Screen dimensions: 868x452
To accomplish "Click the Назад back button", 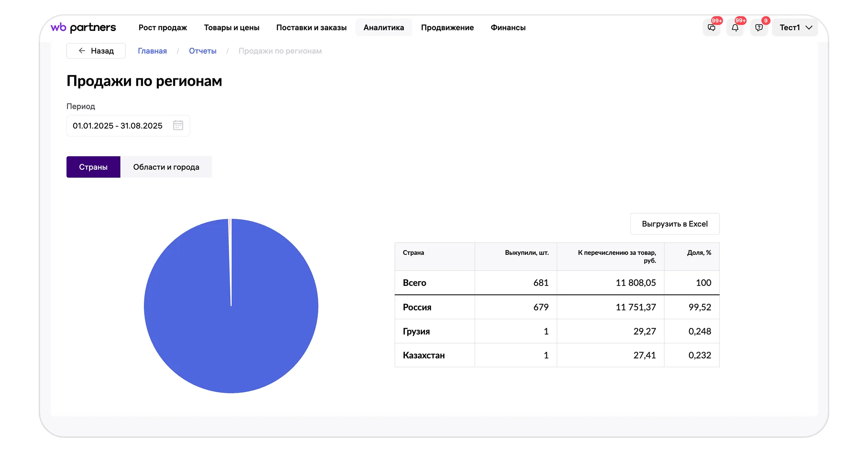I will (x=96, y=51).
